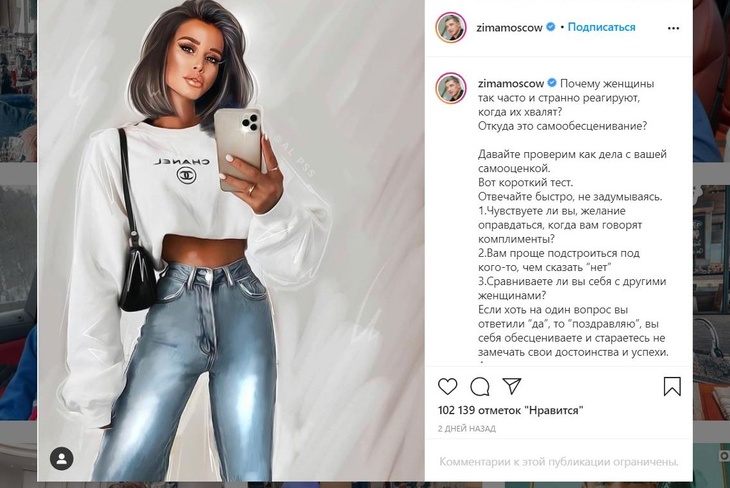Click the caption text block
The image size is (730, 488).
click(x=573, y=219)
